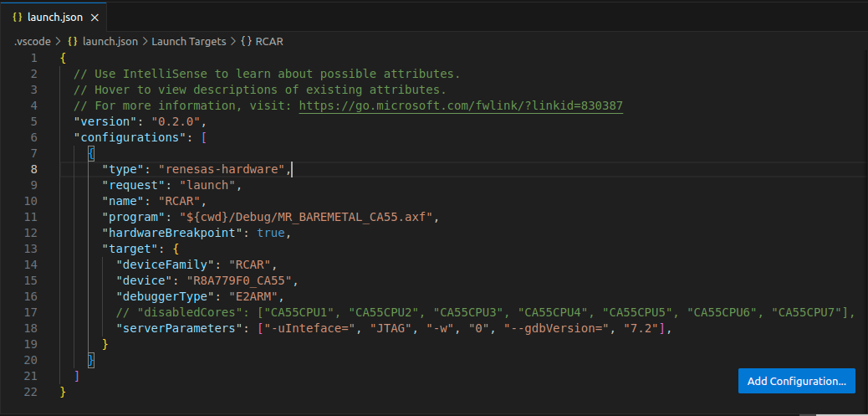The width and height of the screenshot is (868, 416).
Task: Click the true value of hardwareBreakpoint
Action: click(271, 233)
